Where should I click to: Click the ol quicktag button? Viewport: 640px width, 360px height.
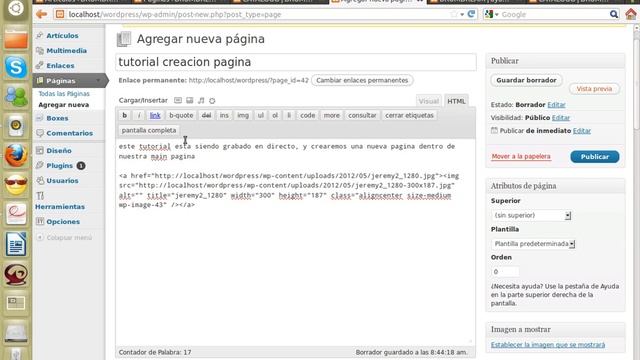click(x=275, y=116)
